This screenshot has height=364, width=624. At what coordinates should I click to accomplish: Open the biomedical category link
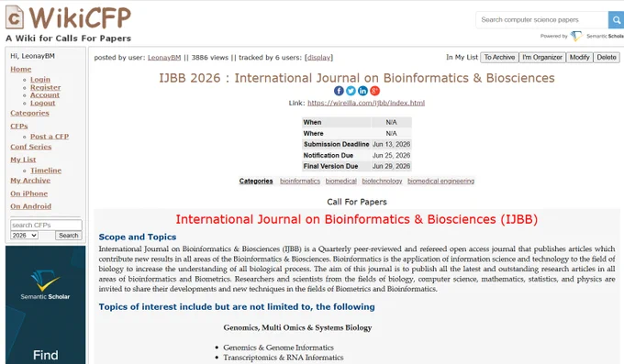(341, 181)
